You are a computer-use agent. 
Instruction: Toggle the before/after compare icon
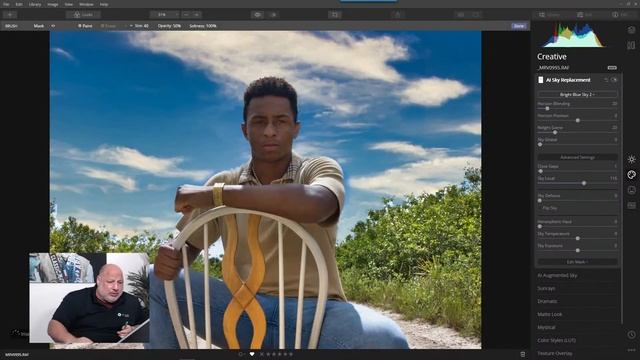(273, 15)
